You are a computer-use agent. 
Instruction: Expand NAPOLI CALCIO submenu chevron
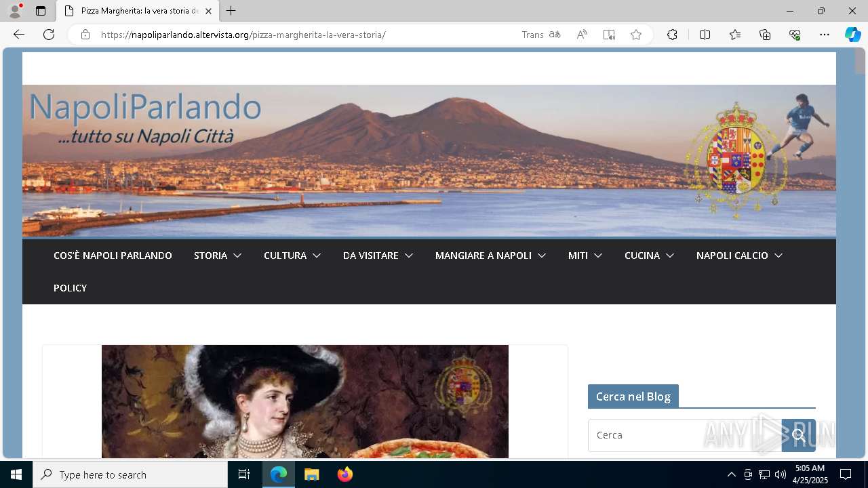(778, 256)
